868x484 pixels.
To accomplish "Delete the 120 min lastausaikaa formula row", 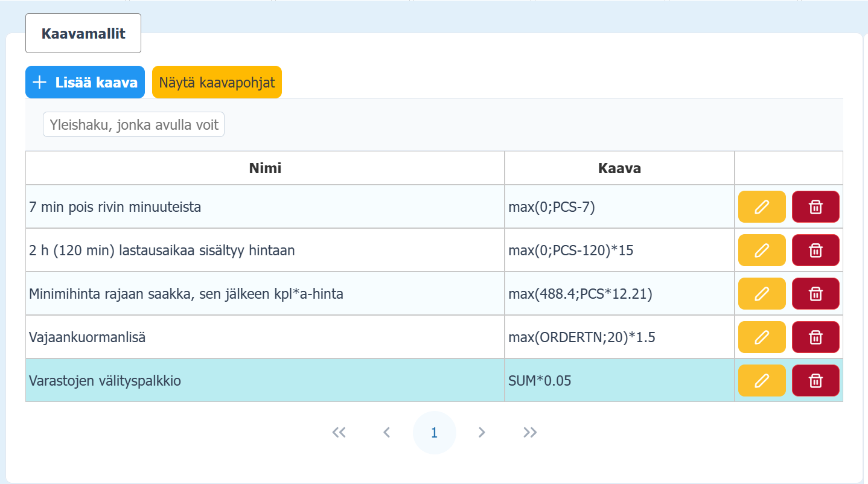I will 815,250.
